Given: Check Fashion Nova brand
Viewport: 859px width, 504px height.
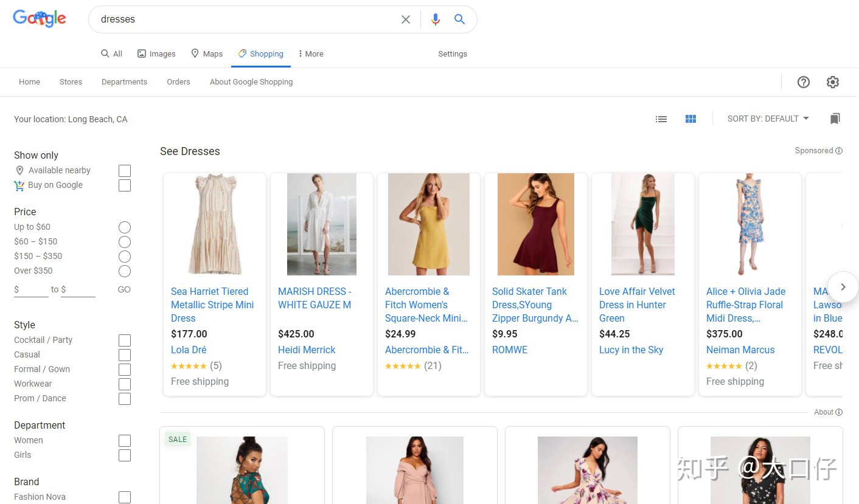Looking at the screenshot, I should (125, 497).
